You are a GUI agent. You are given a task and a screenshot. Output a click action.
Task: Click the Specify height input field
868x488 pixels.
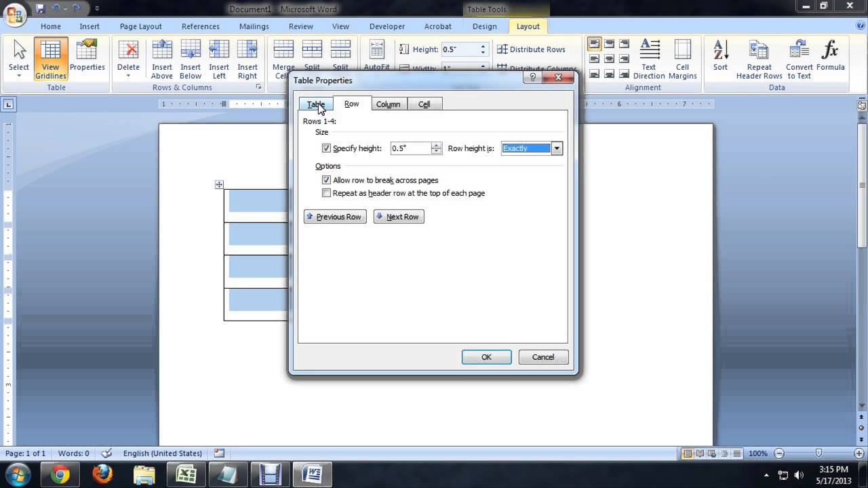pyautogui.click(x=411, y=148)
